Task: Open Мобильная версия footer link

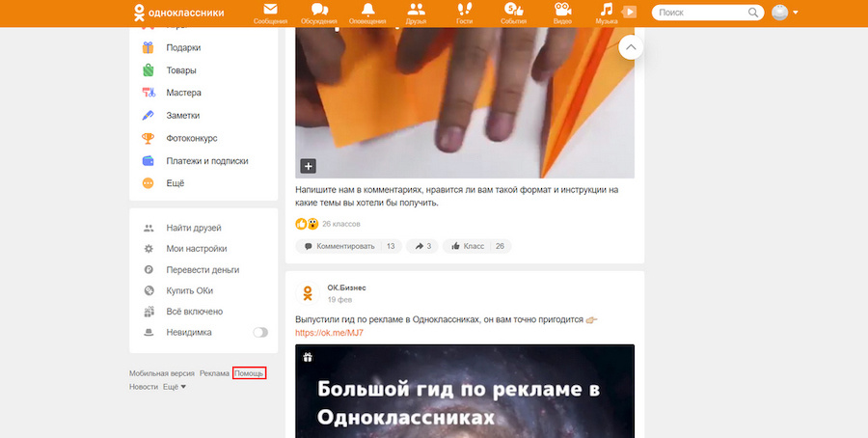Action: point(162,373)
